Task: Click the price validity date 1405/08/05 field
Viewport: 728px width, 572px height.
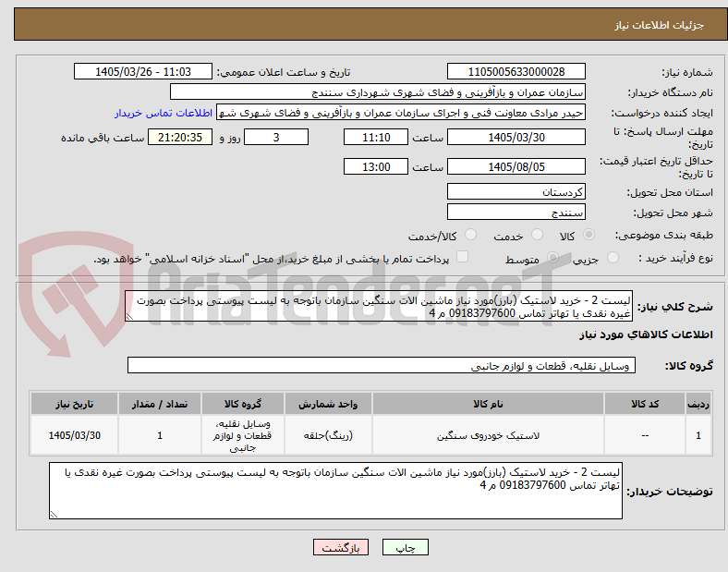Action: tap(516, 166)
